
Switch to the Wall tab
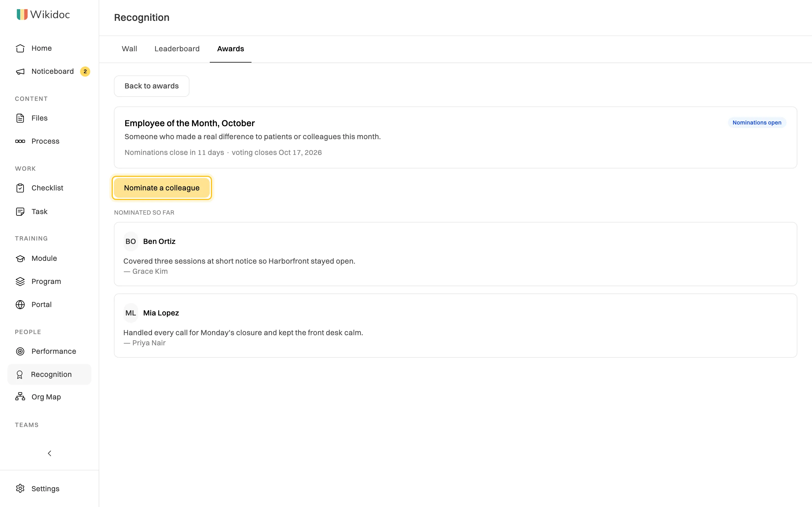click(x=129, y=49)
